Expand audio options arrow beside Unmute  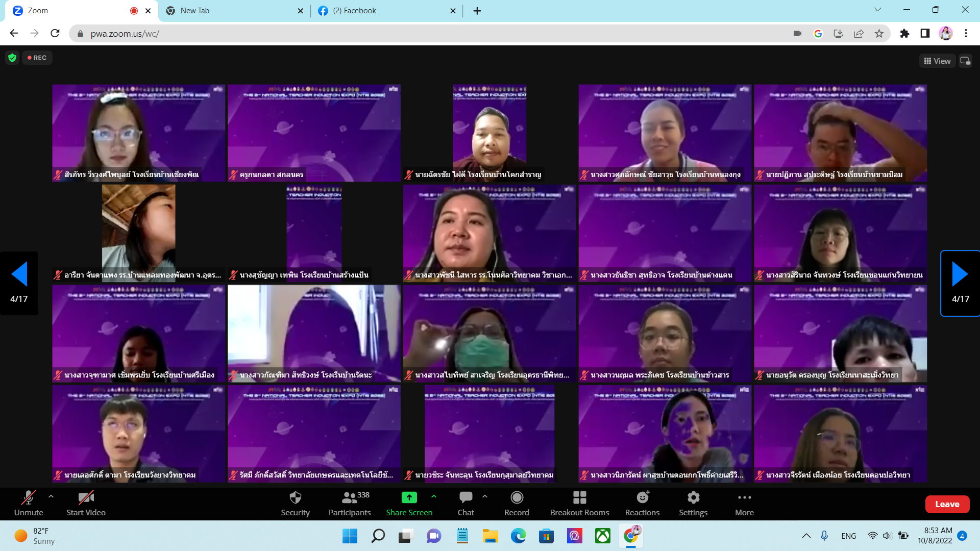[51, 496]
